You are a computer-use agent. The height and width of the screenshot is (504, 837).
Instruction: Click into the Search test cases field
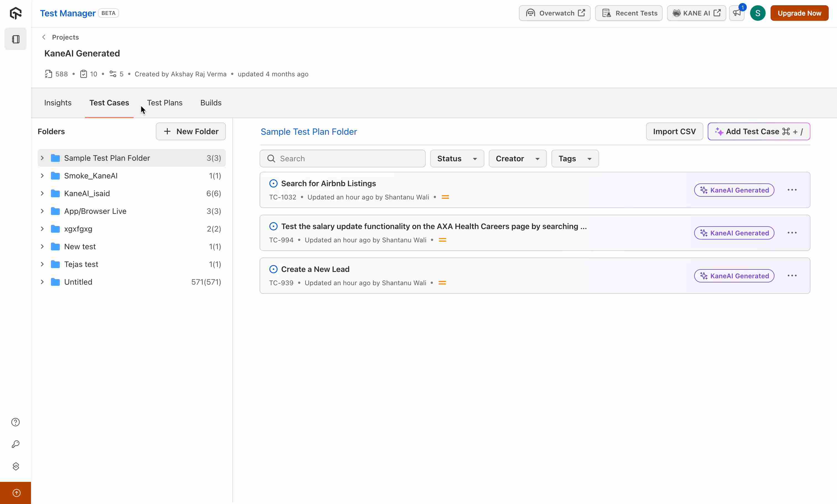(x=342, y=159)
